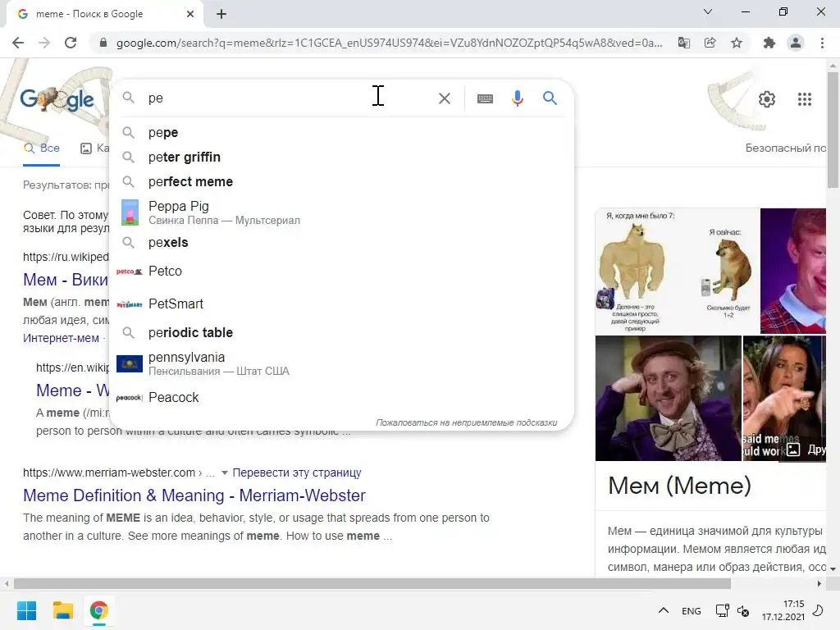Select the 'periodic table' suggestion

click(341, 333)
